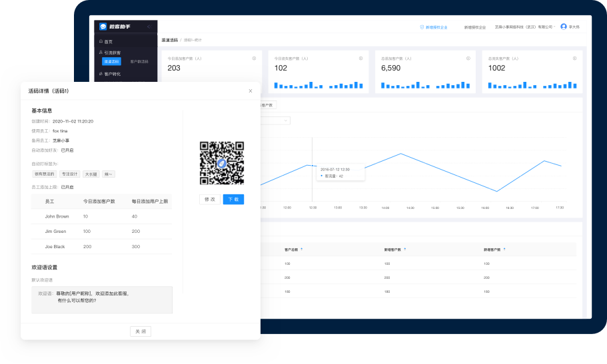
Task: Click the 关闭 button at dialog bottom
Action: (x=141, y=331)
